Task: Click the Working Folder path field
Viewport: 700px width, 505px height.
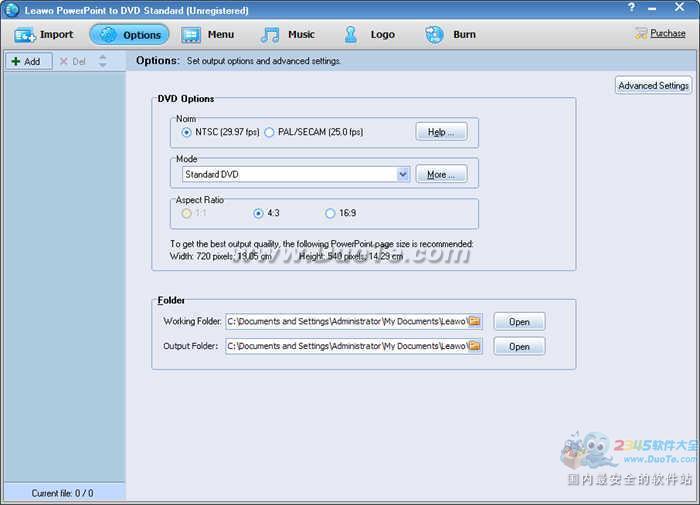Action: pos(347,321)
